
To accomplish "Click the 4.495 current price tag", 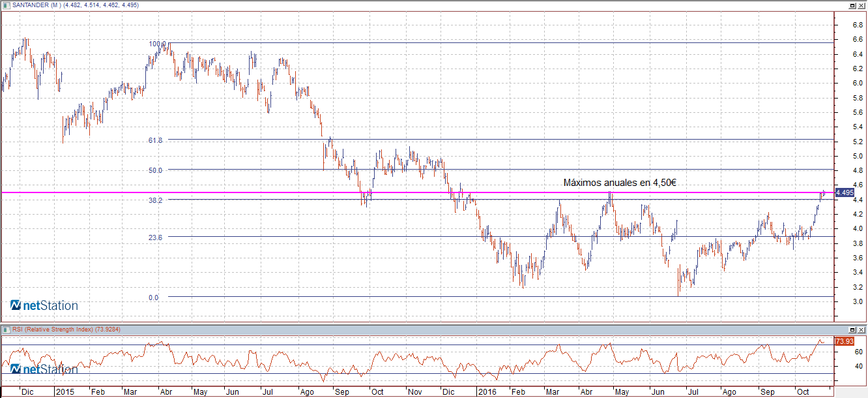I will point(845,192).
